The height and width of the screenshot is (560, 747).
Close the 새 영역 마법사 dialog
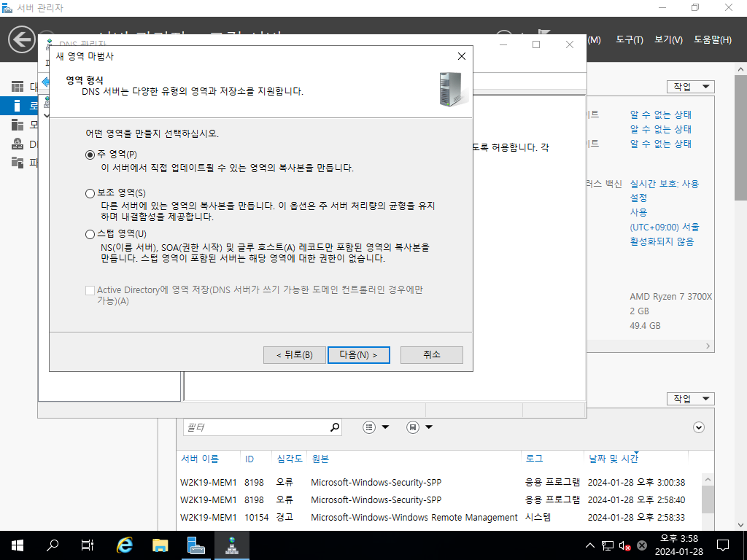[461, 56]
